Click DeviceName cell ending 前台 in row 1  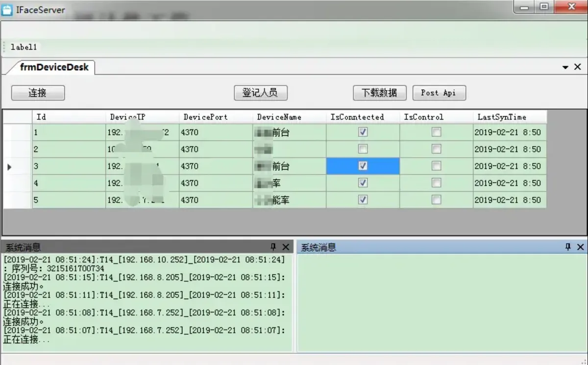pyautogui.click(x=289, y=132)
